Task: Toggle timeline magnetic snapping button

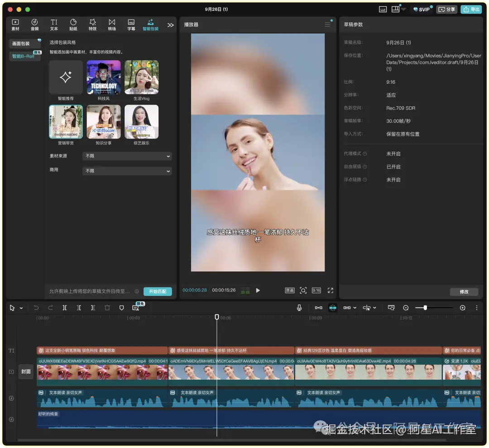Action: pyautogui.click(x=333, y=308)
